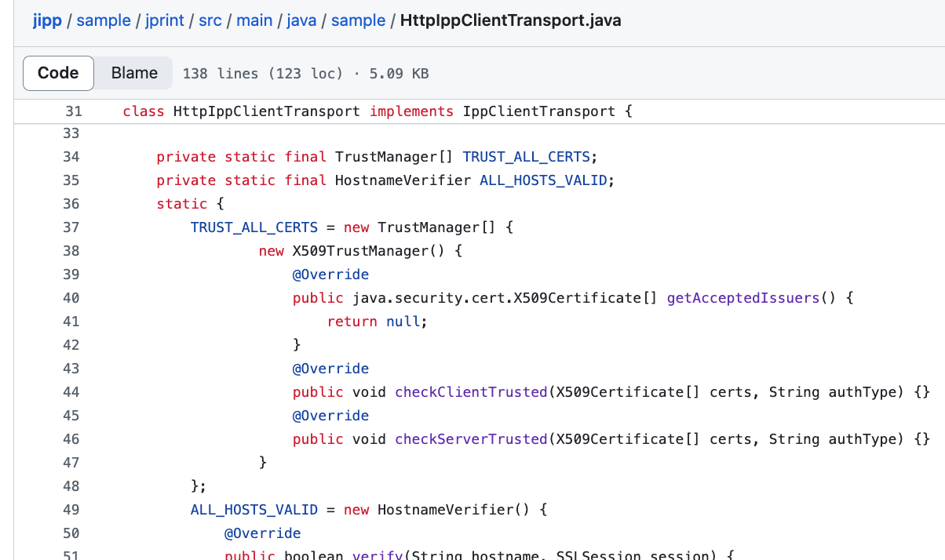Click line number 46
This screenshot has width=945, height=560.
(x=71, y=439)
